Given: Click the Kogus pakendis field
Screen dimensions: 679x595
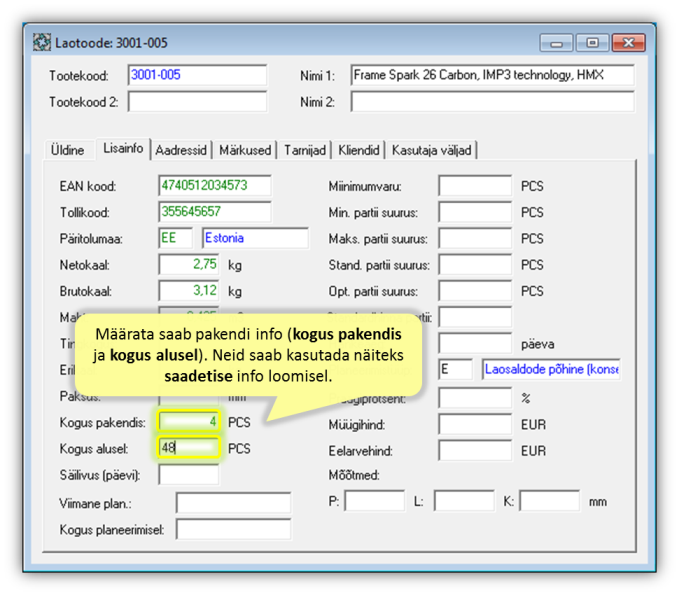Looking at the screenshot, I should pyautogui.click(x=189, y=421).
